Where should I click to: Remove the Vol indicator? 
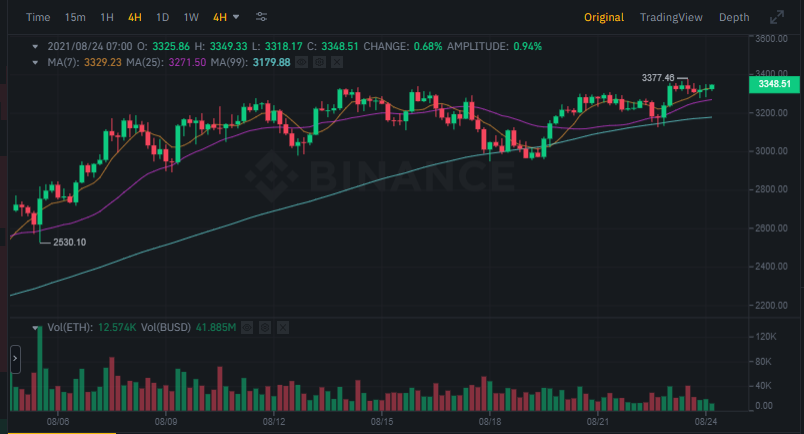coord(282,327)
